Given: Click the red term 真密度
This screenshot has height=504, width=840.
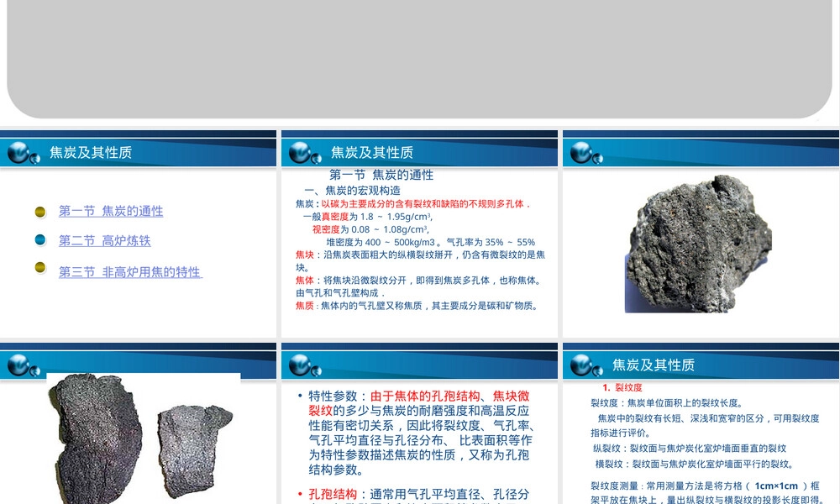Looking at the screenshot, I should pos(335,217).
